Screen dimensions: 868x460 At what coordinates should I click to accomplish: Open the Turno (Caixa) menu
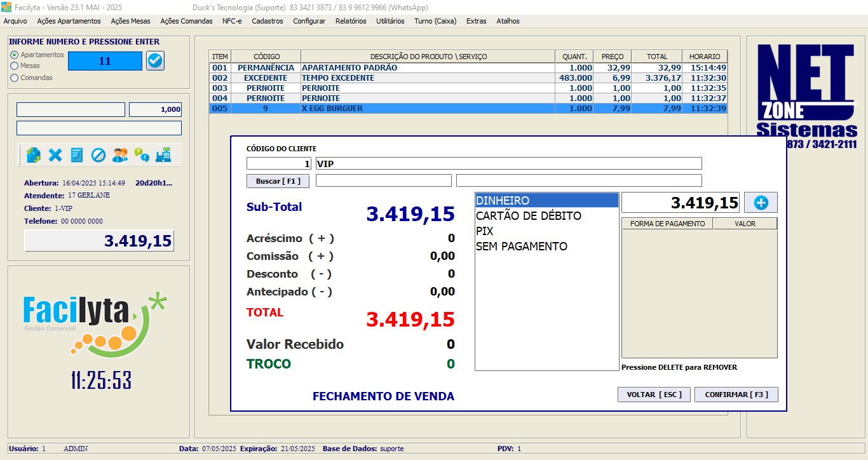(435, 21)
